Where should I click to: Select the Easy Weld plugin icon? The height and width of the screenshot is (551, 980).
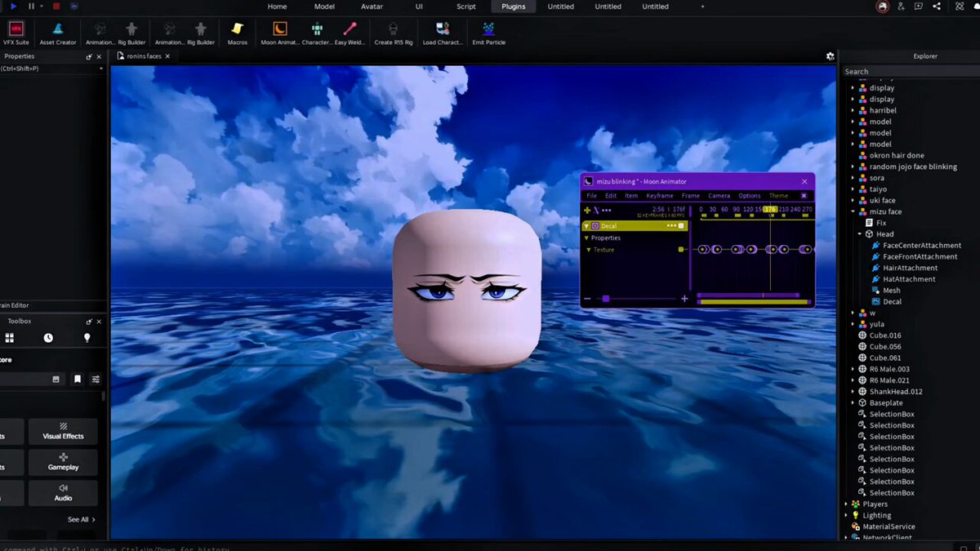350,33
